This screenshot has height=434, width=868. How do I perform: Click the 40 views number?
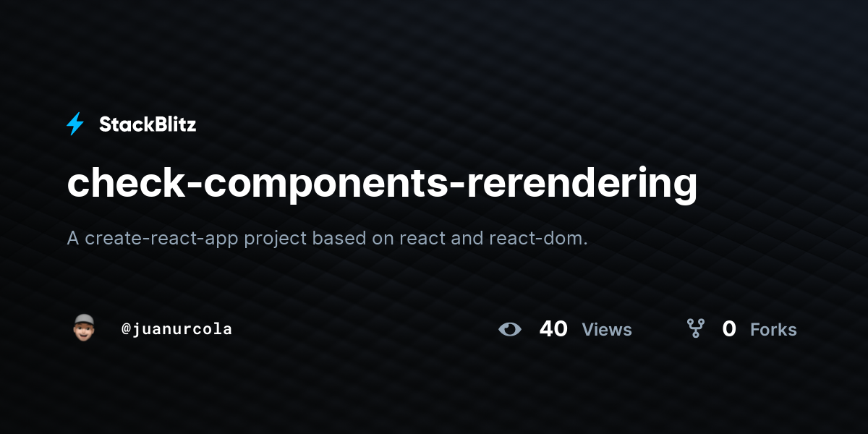553,329
